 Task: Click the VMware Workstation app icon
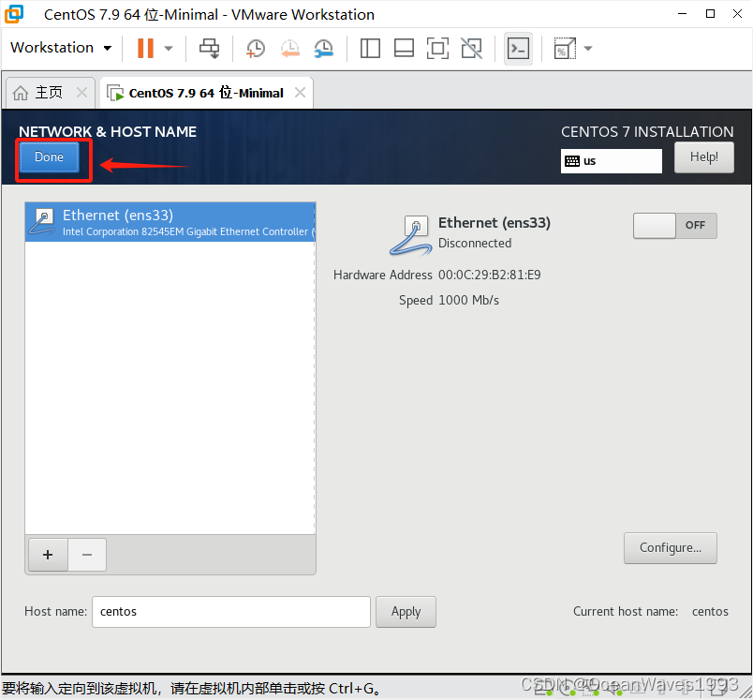(x=14, y=14)
